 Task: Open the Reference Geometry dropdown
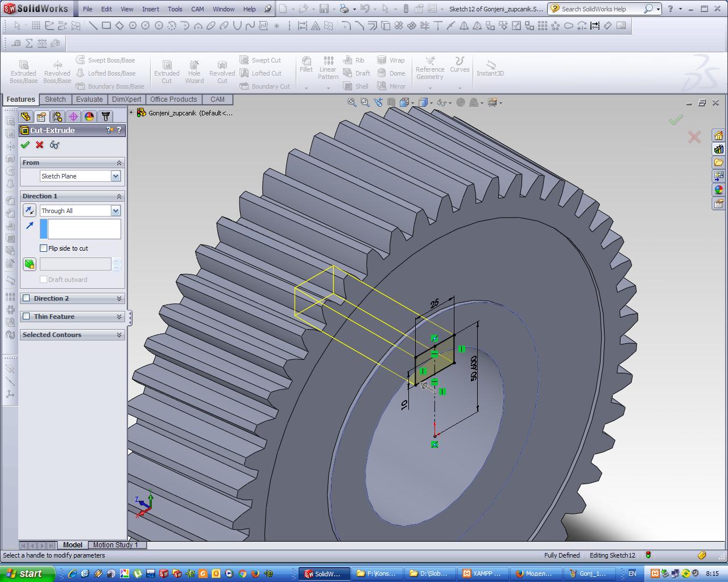tap(430, 88)
